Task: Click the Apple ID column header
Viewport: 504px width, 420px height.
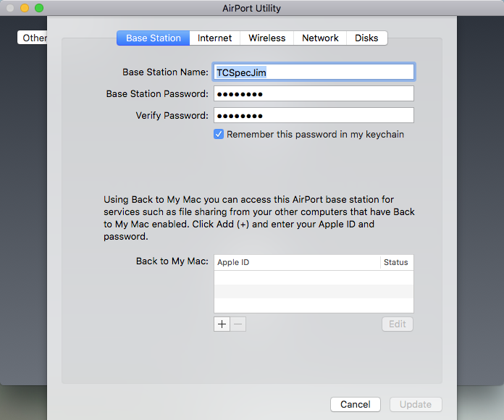Action: click(297, 262)
